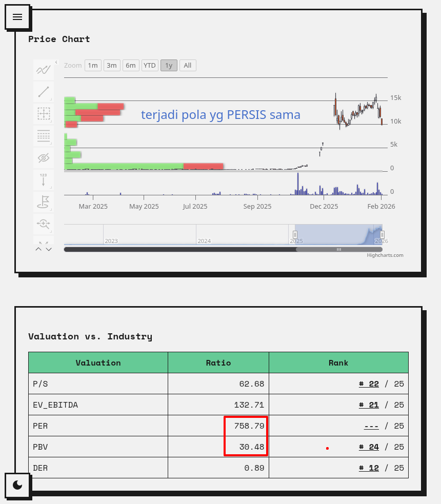Open the Measure annotation tool
The image size is (441, 504).
click(44, 114)
